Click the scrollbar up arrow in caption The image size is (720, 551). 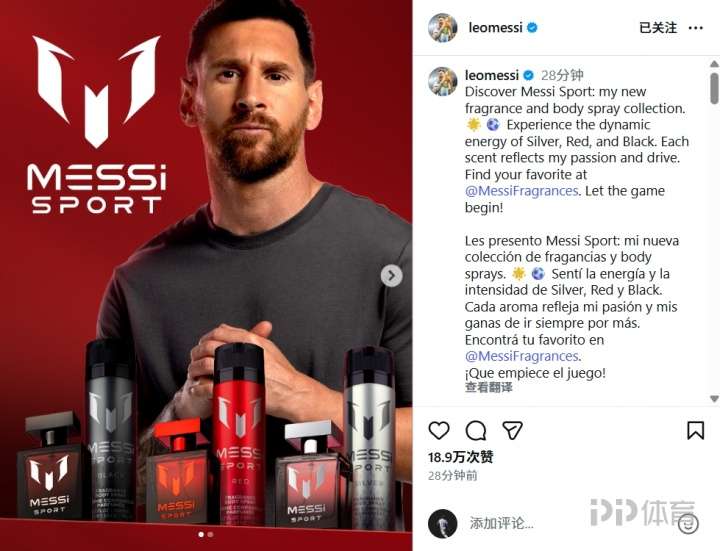click(714, 64)
